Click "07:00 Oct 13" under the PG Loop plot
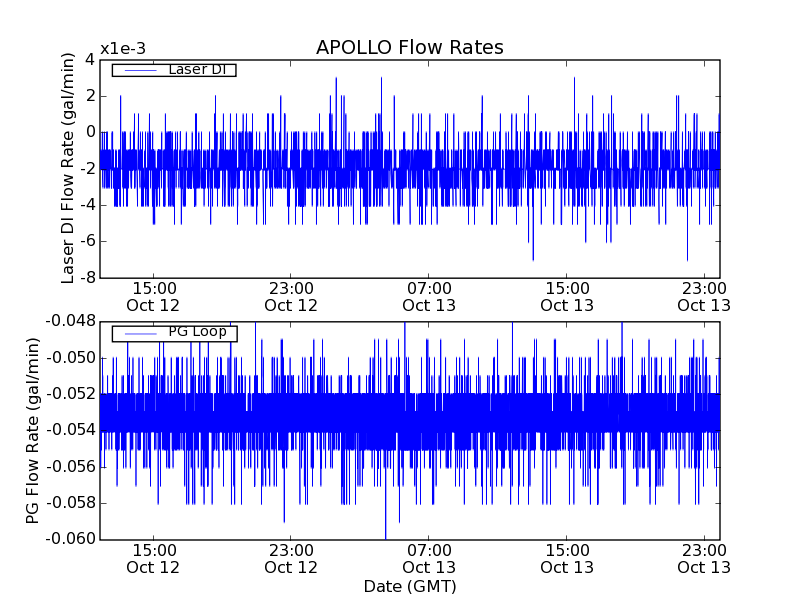800x600 pixels. [x=429, y=559]
